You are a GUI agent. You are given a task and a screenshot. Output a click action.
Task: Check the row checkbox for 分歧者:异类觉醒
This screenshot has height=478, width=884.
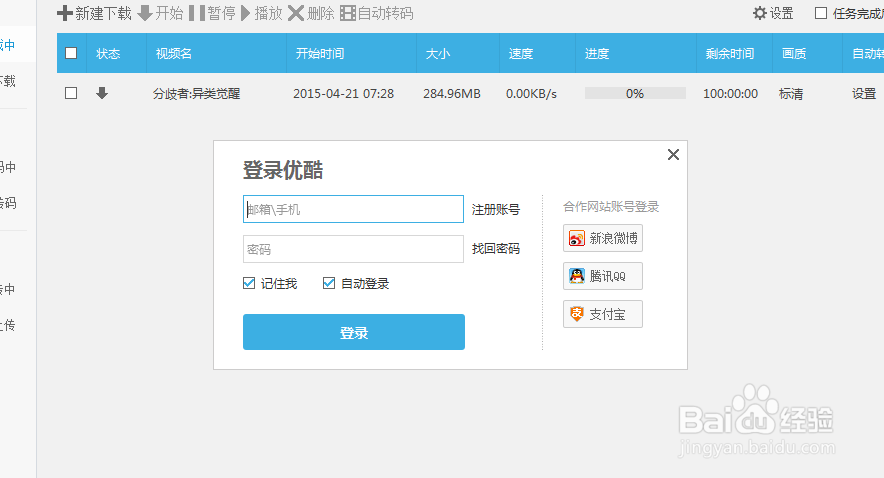(x=71, y=93)
